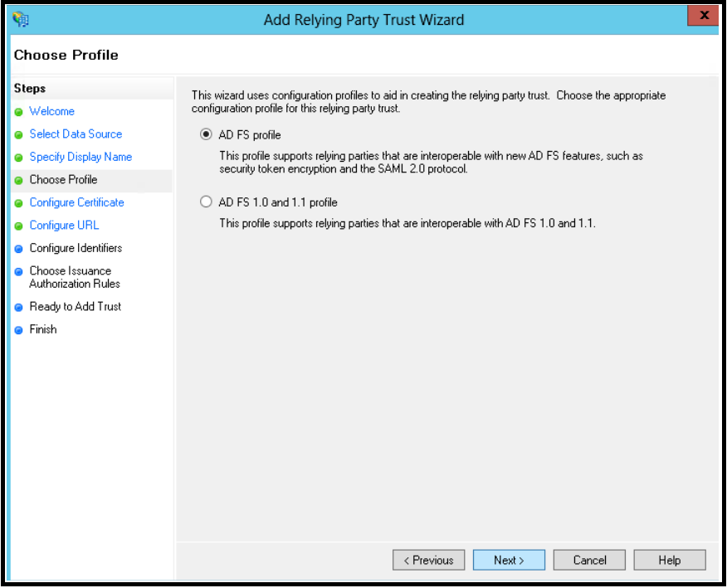The height and width of the screenshot is (588, 727).
Task: Click the green bullet beside Specify Display Name
Action: [x=18, y=158]
